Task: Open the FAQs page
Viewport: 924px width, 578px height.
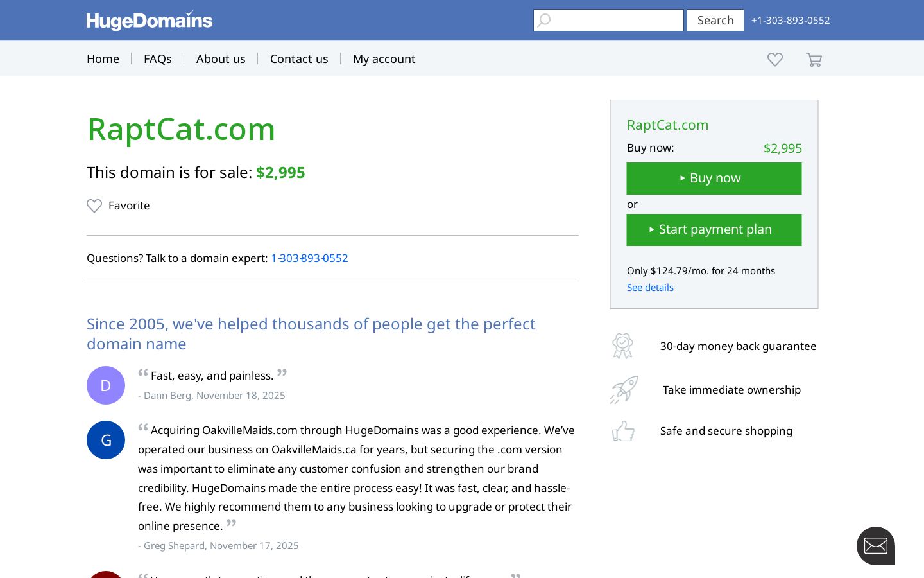Action: click(158, 59)
